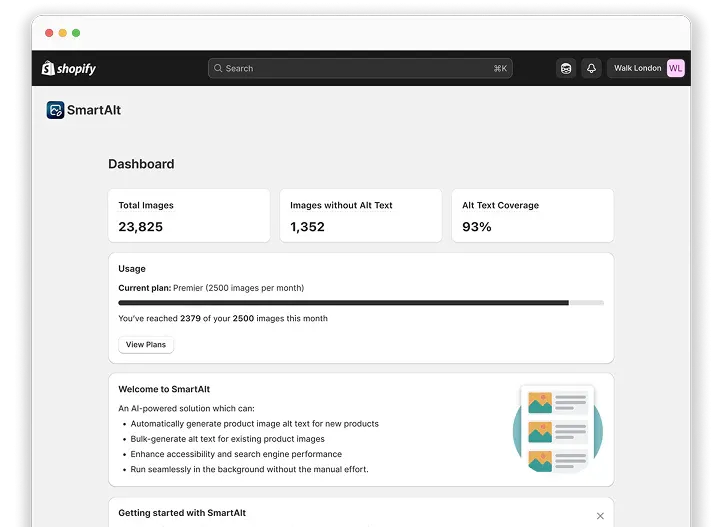The height and width of the screenshot is (527, 723).
Task: Click 'Bulk-generate alt text' bullet
Action: pyautogui.click(x=227, y=439)
